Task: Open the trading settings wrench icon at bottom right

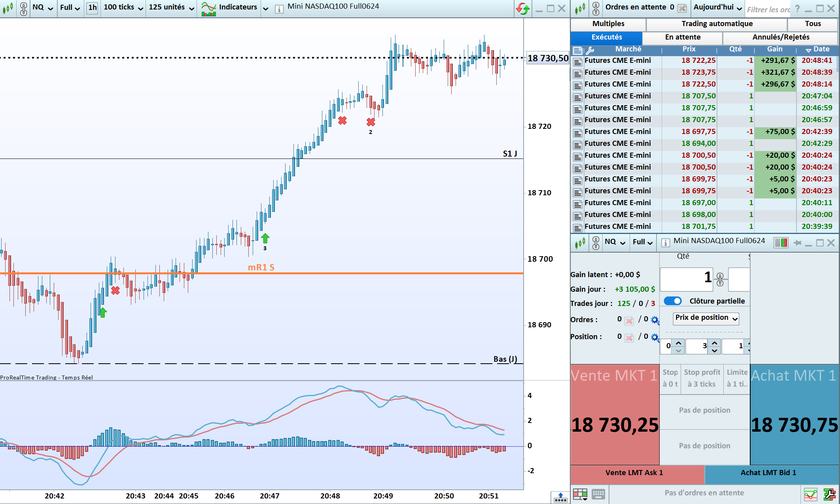Action: pyautogui.click(x=829, y=494)
